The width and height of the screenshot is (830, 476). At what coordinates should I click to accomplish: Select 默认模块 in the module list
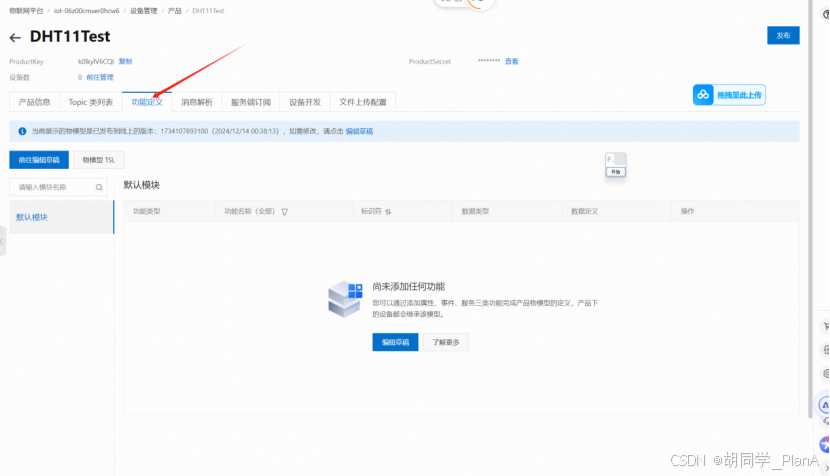61,217
